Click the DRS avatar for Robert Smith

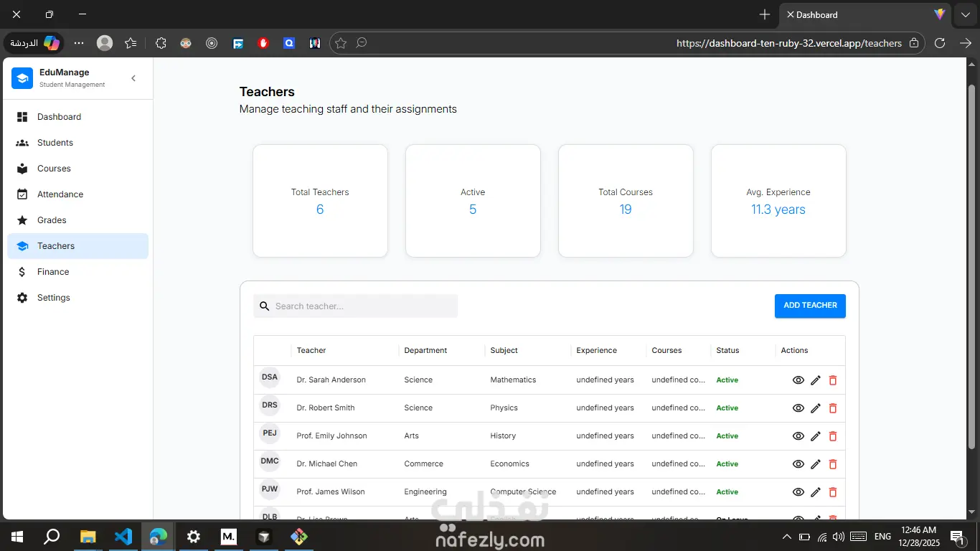pos(270,405)
